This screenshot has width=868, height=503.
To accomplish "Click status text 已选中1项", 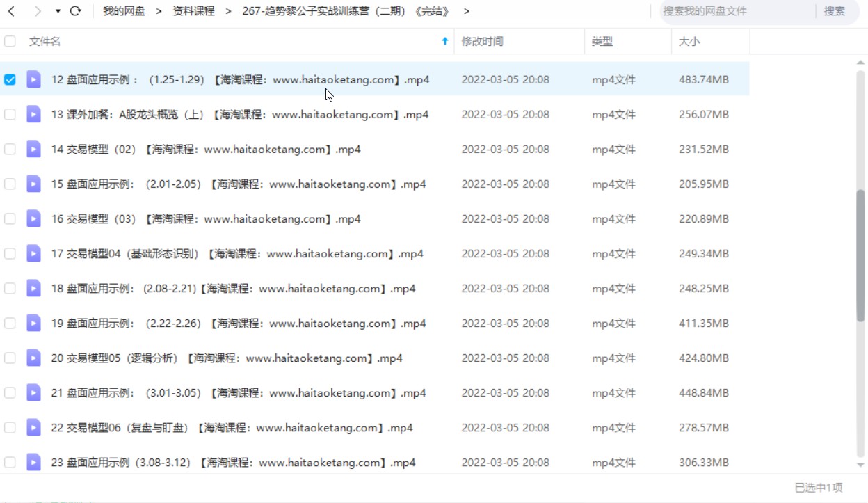I will point(819,488).
